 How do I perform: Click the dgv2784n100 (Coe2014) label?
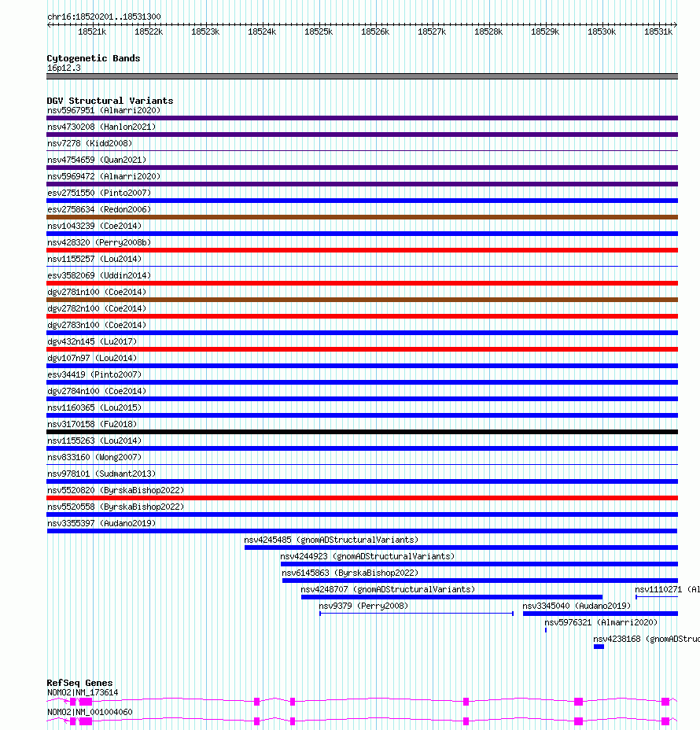pyautogui.click(x=97, y=391)
